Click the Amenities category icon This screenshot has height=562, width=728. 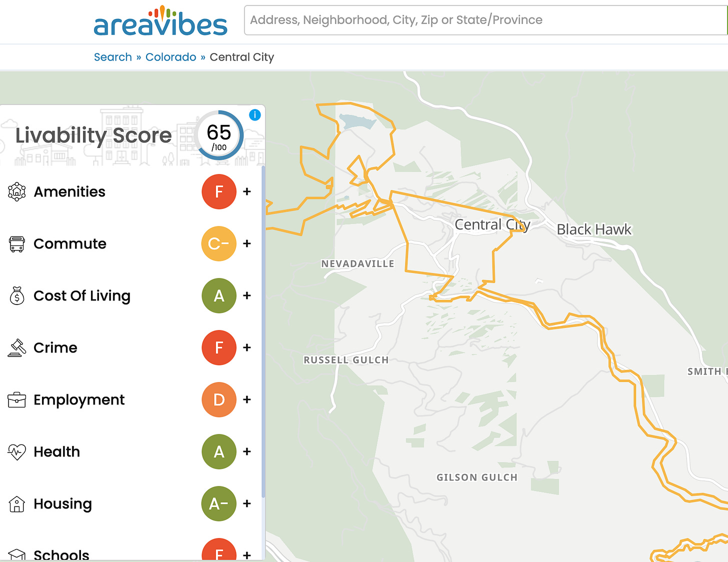coord(17,191)
